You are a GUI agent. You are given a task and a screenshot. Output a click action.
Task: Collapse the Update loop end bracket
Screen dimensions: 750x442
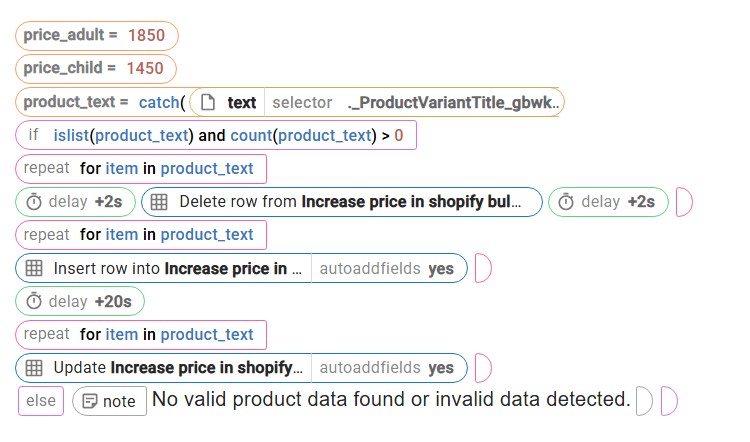[x=482, y=368]
